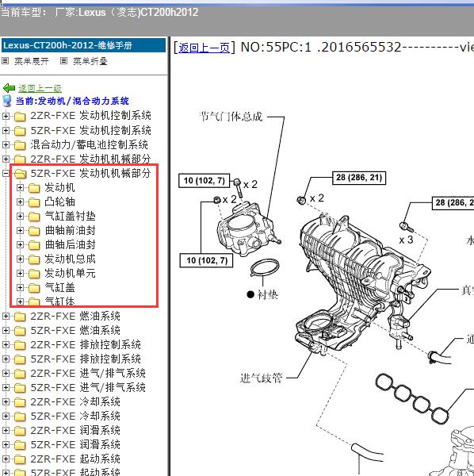This screenshot has width=474, height=476.
Task: Select 发动机单元 tree item
Action: (70, 273)
